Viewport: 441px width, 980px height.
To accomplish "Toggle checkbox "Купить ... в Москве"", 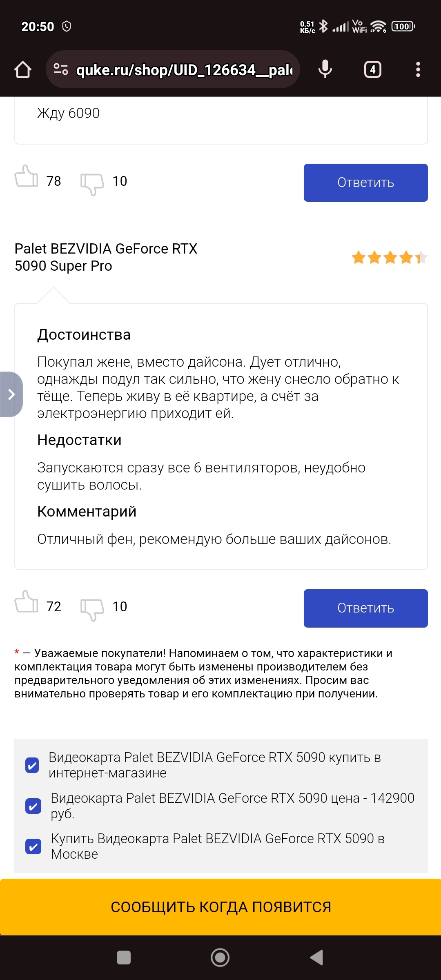I will (33, 846).
